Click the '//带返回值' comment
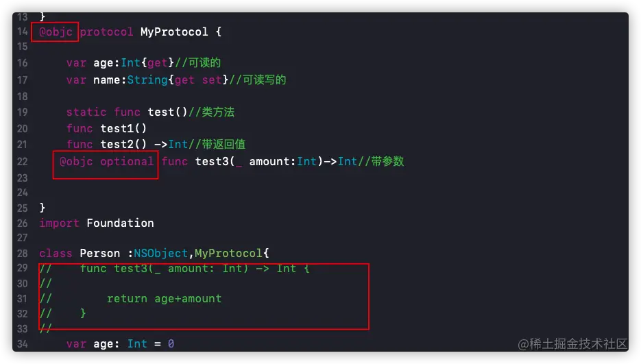 point(217,145)
